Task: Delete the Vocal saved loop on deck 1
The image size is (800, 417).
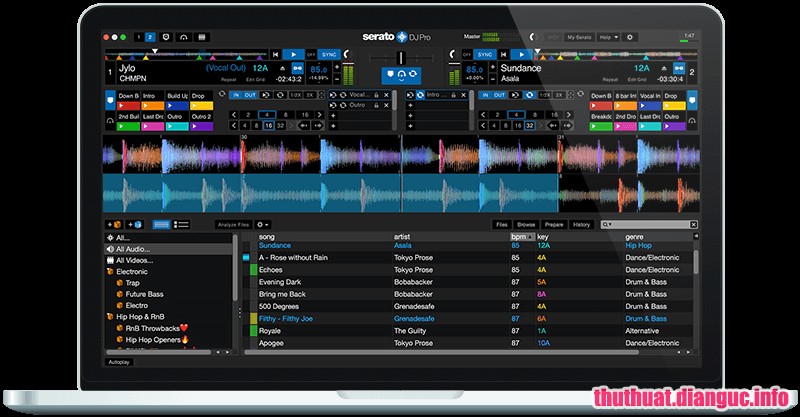Action: [386, 95]
